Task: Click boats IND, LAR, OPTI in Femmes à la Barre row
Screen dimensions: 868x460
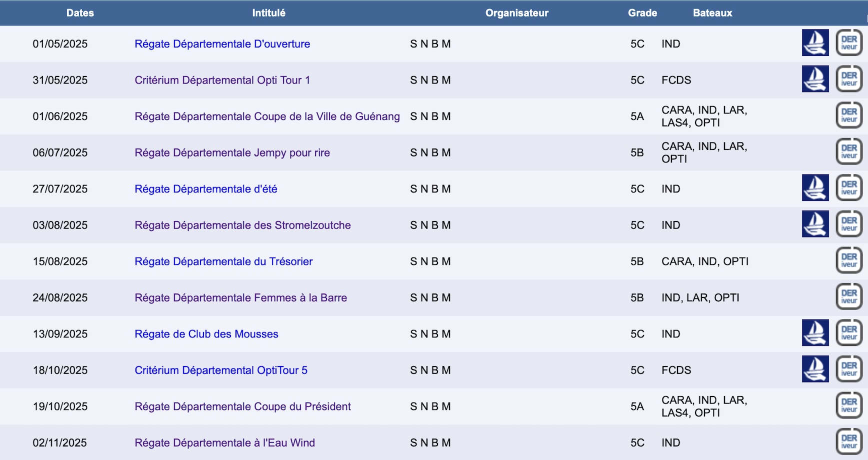Action: pos(700,297)
